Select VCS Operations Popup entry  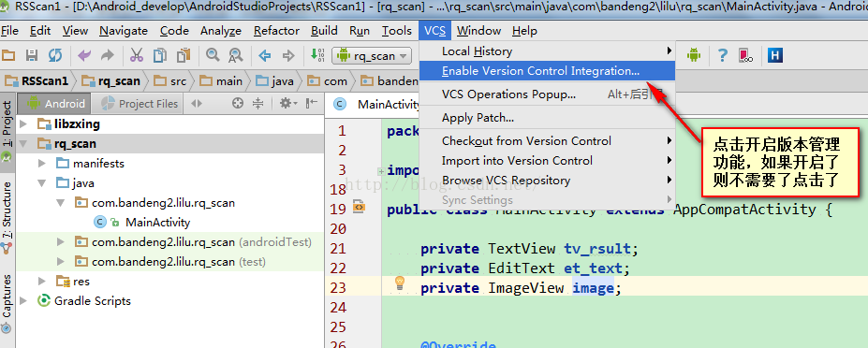click(547, 94)
